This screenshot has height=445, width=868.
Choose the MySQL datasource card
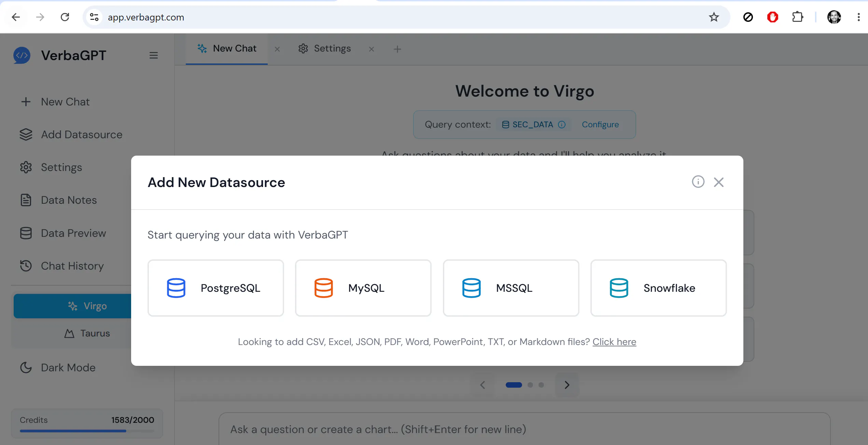363,288
